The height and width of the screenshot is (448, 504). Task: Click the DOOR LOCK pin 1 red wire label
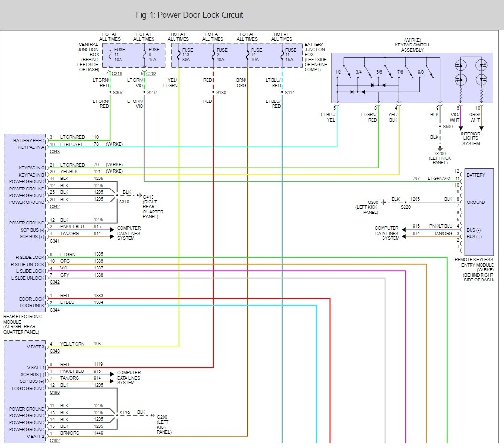pos(64,295)
